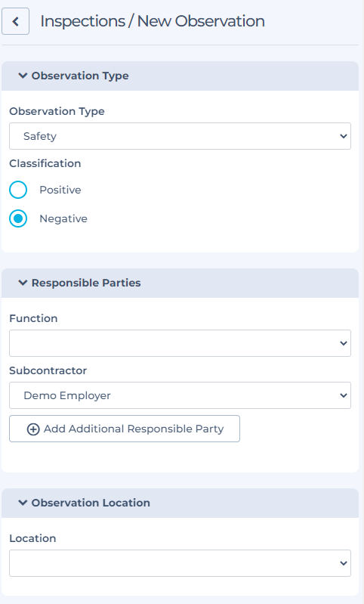This screenshot has width=364, height=604.
Task: Select the Negative classification radio button
Action: [x=18, y=218]
